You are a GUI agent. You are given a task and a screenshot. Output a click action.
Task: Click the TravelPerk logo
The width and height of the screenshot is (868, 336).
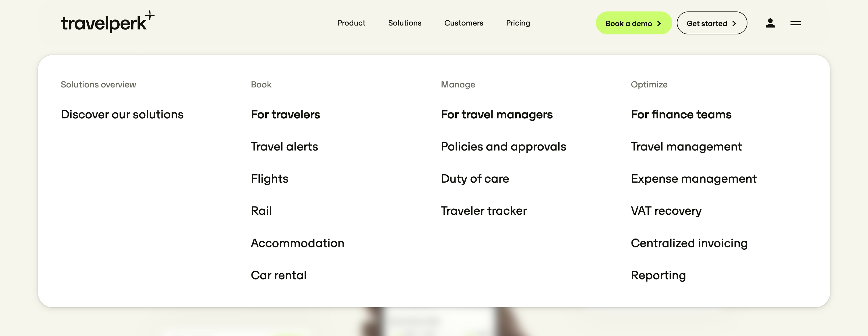pyautogui.click(x=107, y=22)
